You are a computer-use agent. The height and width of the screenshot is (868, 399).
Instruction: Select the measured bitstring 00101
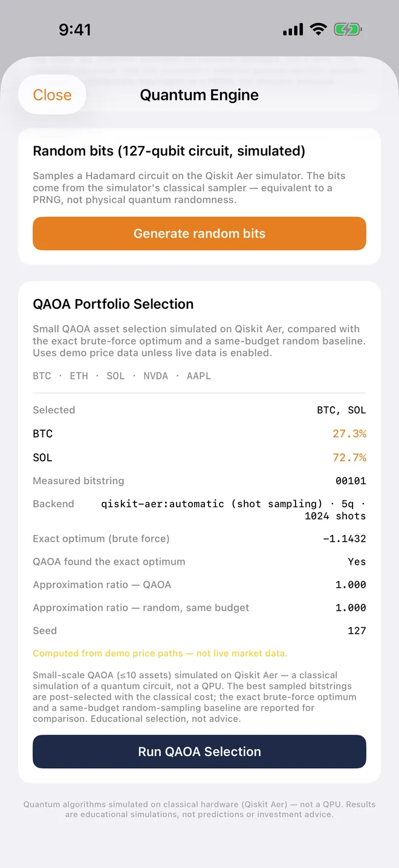click(x=351, y=481)
